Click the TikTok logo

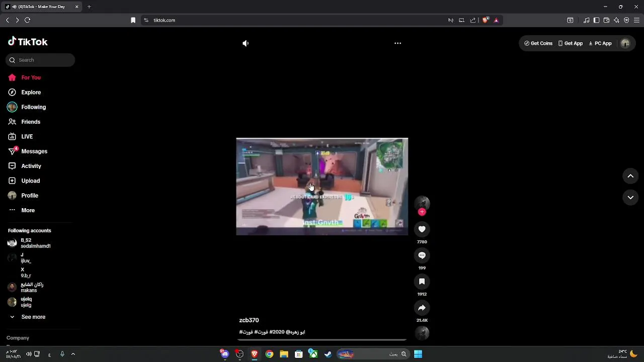coord(28,42)
